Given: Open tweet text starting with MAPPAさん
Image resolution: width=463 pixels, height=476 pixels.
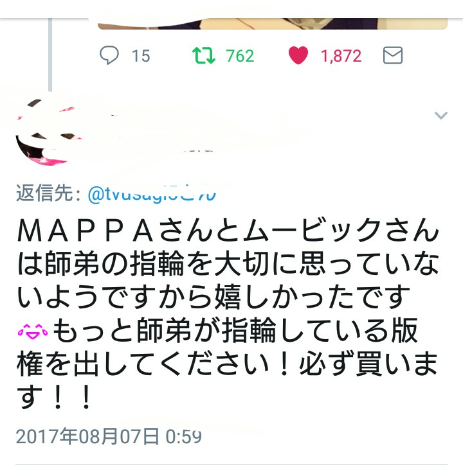Looking at the screenshot, I should 228,313.
